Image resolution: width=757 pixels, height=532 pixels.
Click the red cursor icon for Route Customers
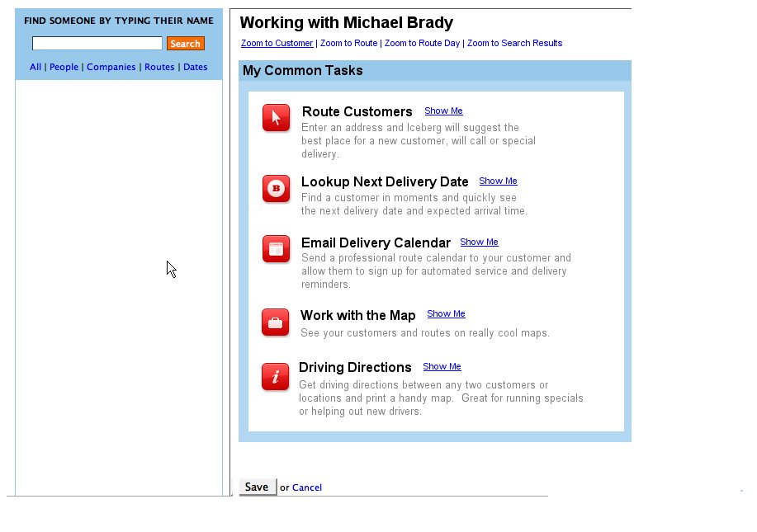[x=276, y=118]
